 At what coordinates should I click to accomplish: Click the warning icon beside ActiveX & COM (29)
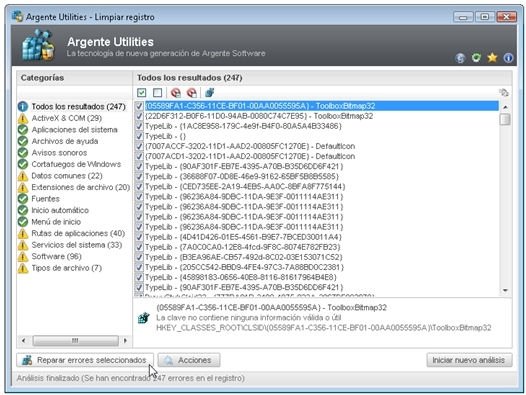click(x=23, y=118)
